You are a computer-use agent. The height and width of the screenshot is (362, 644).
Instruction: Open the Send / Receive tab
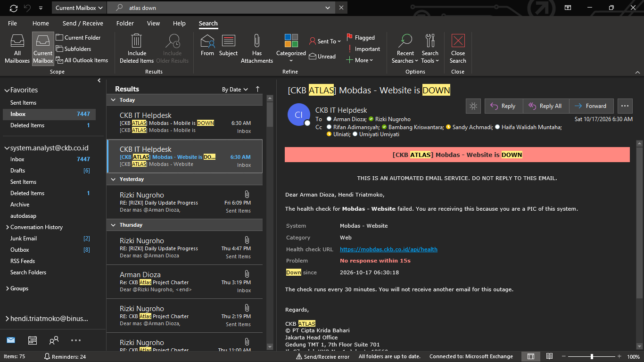click(x=83, y=23)
